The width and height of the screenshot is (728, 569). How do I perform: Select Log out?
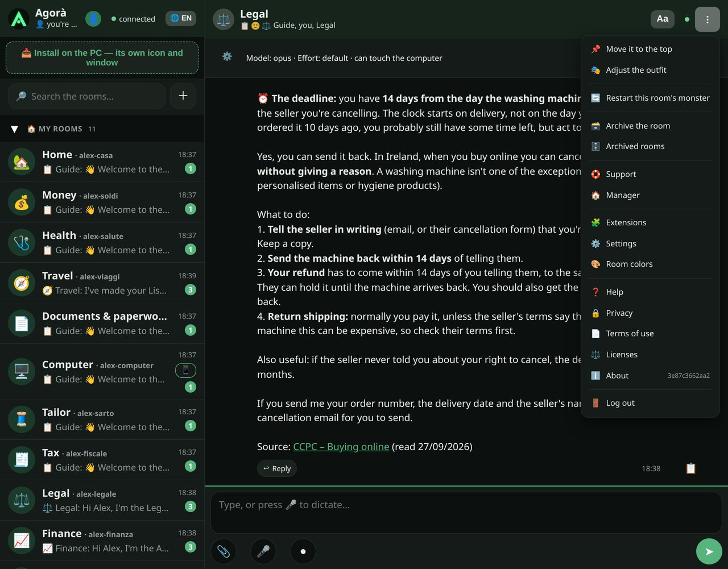tap(650, 403)
